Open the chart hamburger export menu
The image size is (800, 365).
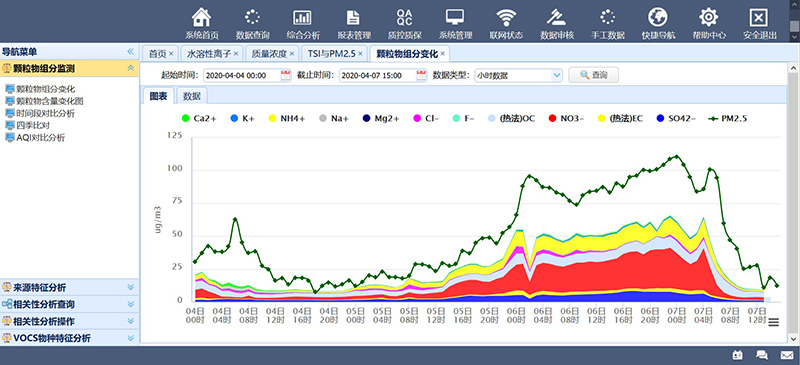coord(774,322)
